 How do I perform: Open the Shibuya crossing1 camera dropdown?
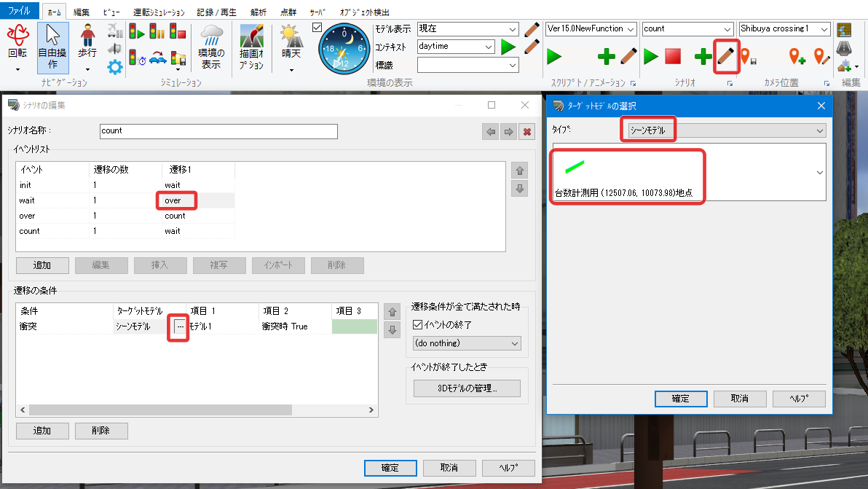[x=824, y=29]
